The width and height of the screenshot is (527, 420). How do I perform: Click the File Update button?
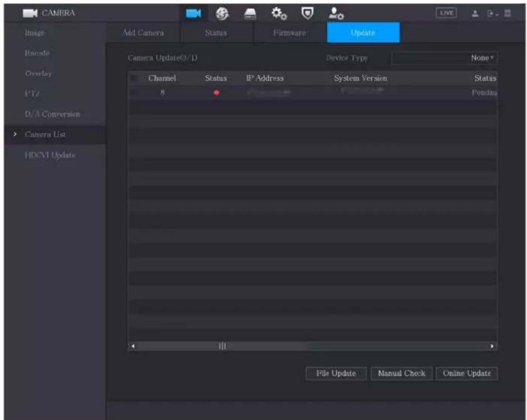[336, 374]
